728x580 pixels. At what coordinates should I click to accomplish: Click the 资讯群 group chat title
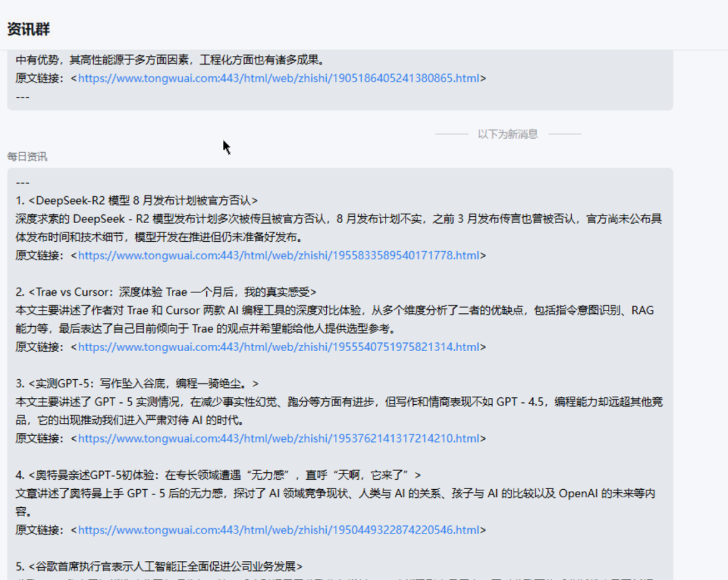click(x=28, y=29)
